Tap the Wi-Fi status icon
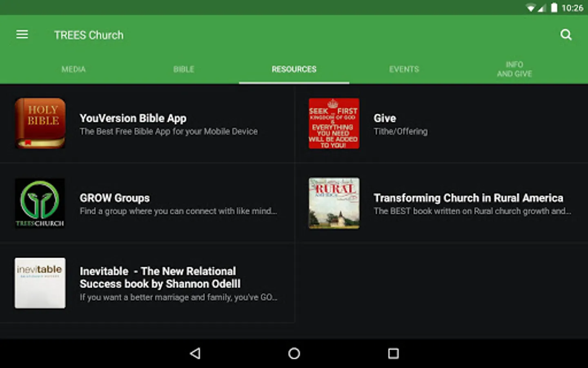 (x=530, y=8)
